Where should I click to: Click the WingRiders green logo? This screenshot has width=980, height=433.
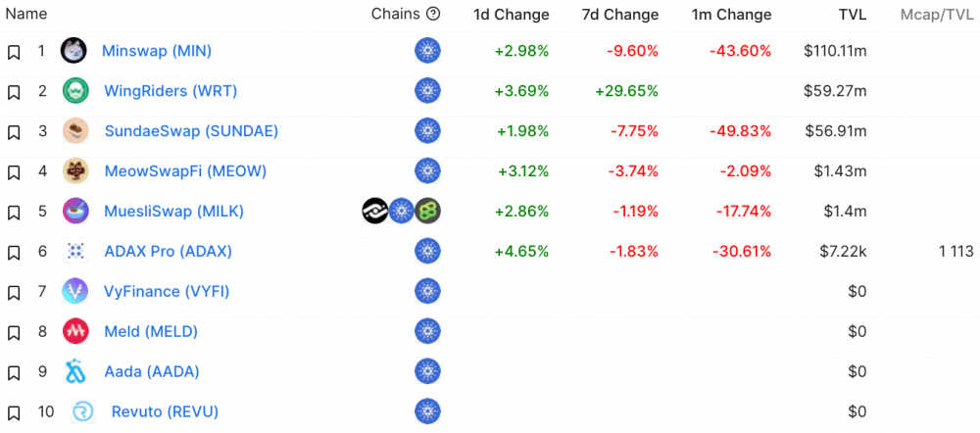[75, 91]
